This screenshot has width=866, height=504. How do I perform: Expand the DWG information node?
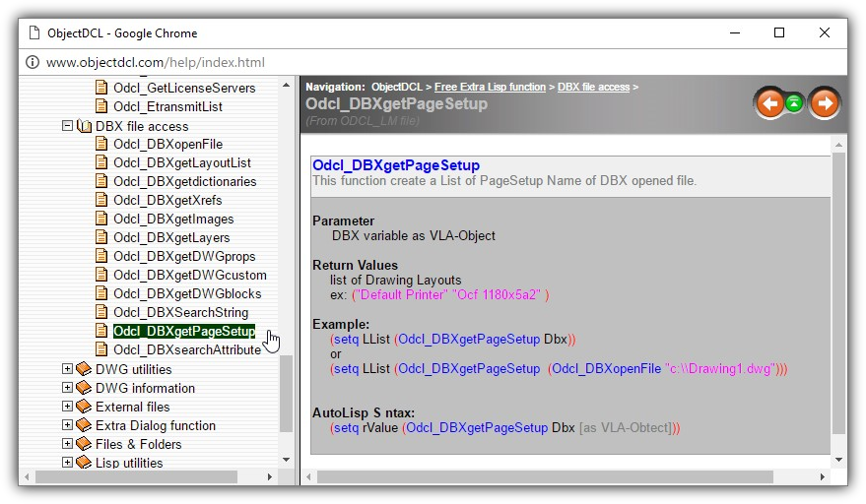click(67, 388)
